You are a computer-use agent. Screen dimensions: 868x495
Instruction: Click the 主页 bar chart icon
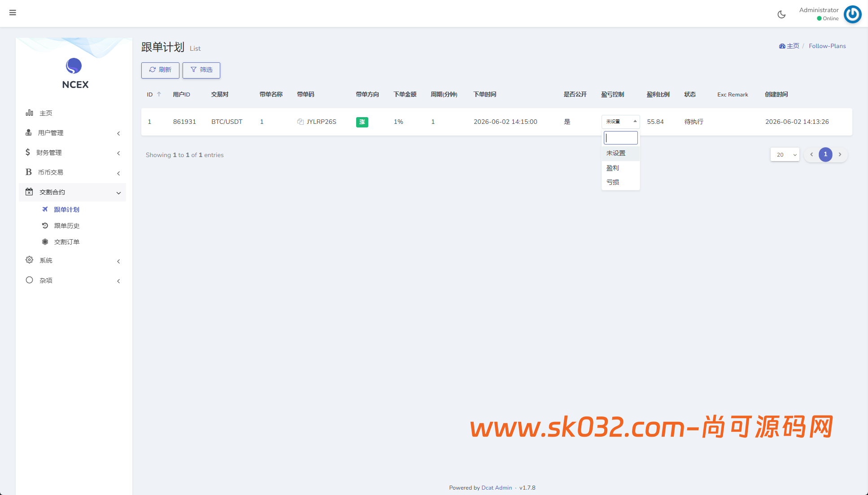point(30,113)
